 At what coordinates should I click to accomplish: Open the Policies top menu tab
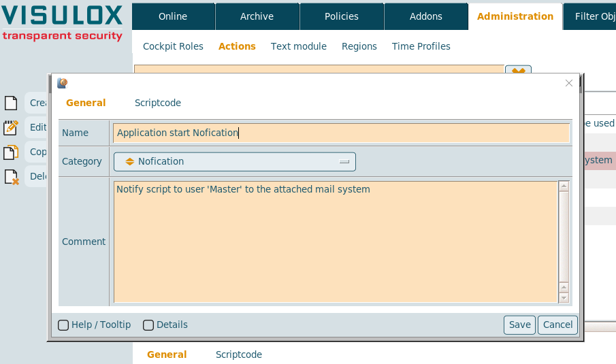[342, 16]
